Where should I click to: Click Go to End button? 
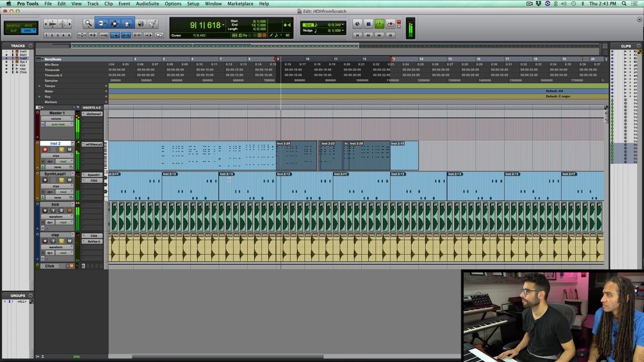[x=390, y=36]
